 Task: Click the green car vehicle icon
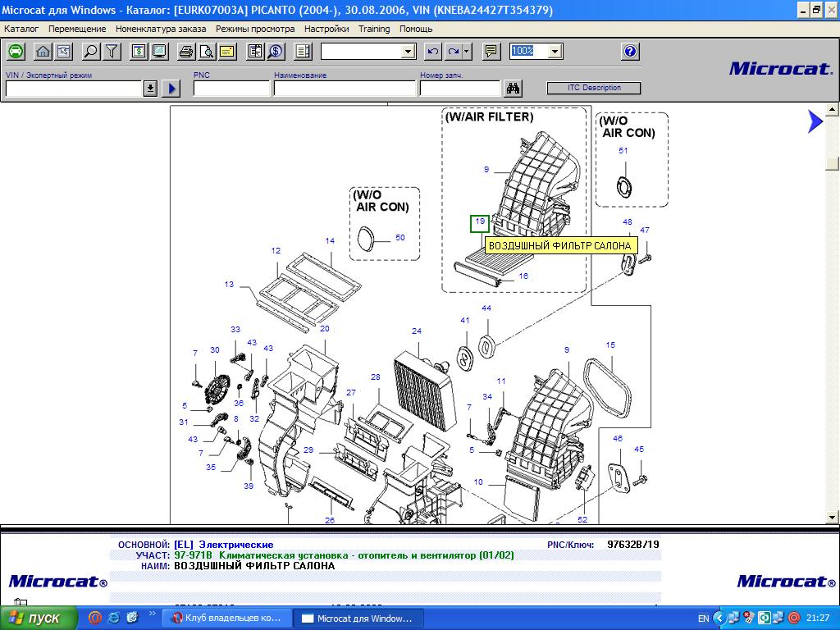(x=16, y=51)
